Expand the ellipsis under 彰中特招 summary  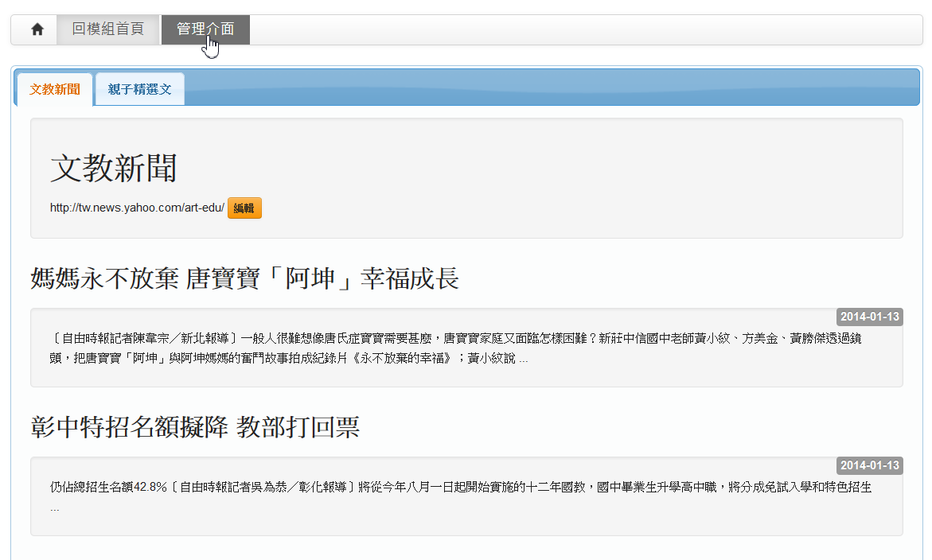click(54, 507)
